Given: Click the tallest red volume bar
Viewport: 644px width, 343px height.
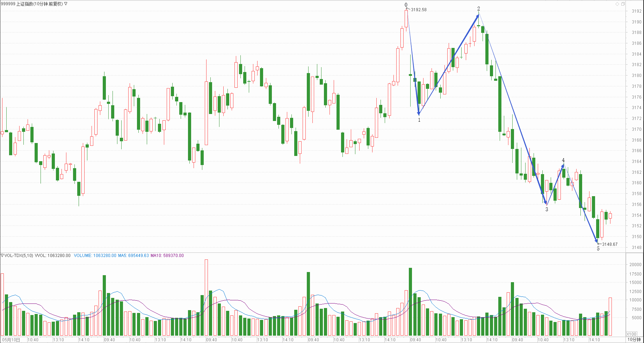Looking at the screenshot, I should click(x=207, y=297).
